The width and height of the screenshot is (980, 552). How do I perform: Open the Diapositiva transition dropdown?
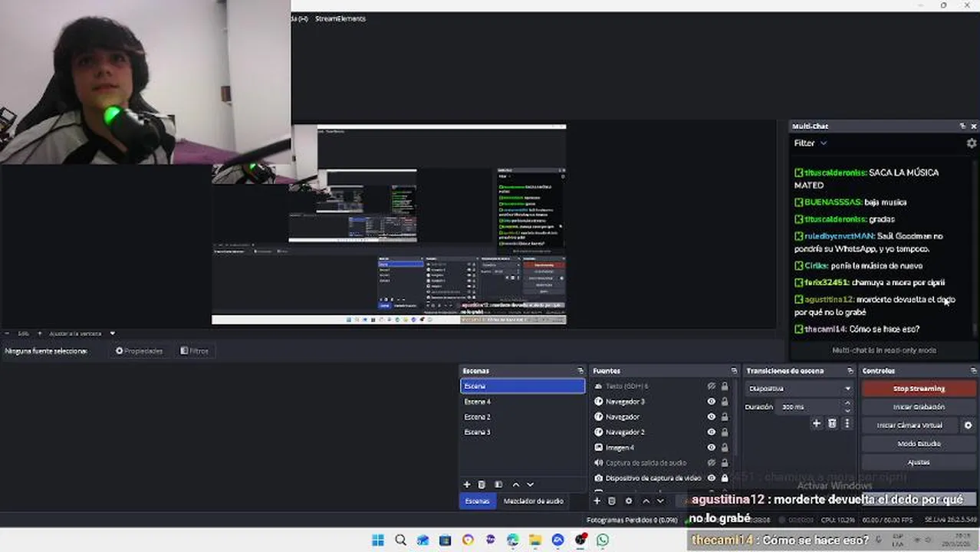pos(800,389)
